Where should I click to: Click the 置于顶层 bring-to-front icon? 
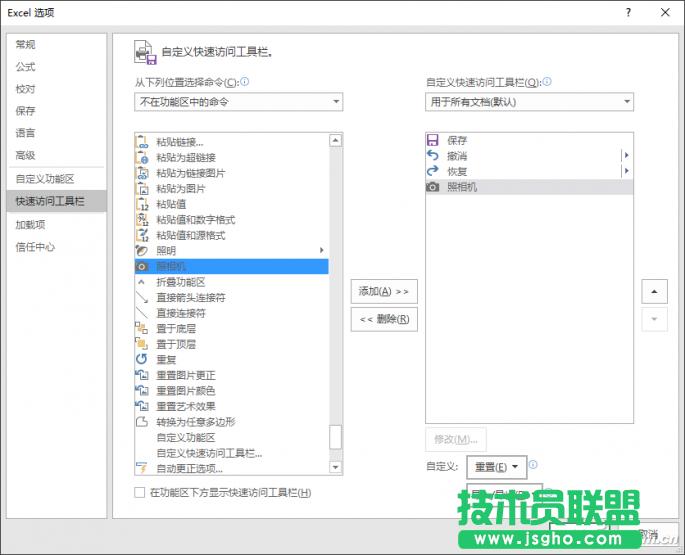coord(142,344)
